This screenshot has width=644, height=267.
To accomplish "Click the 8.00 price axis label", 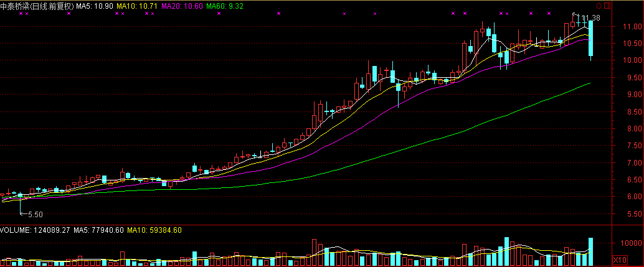I will tap(635, 129).
